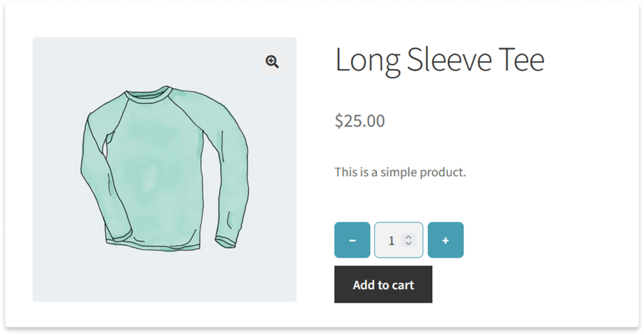Increase quantity with the plus button

[445, 241]
